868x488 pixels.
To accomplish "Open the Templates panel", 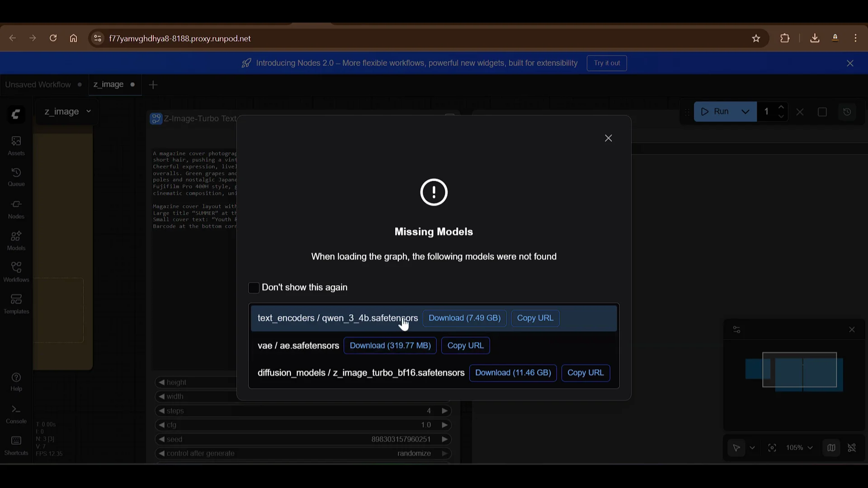I will [16, 304].
